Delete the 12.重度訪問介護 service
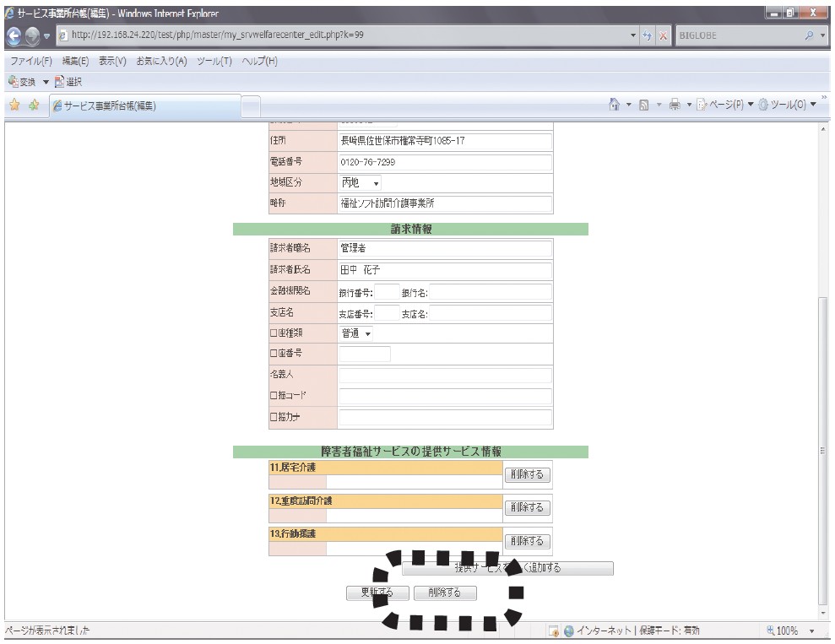This screenshot has height=644, width=835. (527, 507)
